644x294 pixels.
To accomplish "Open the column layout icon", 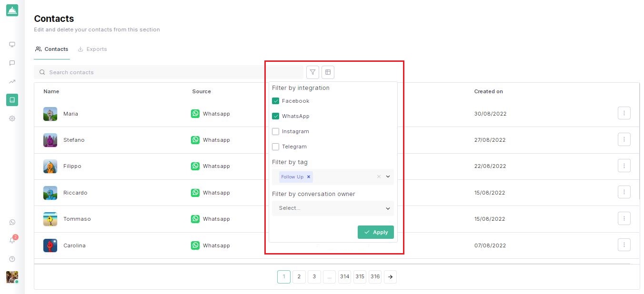I will (328, 72).
